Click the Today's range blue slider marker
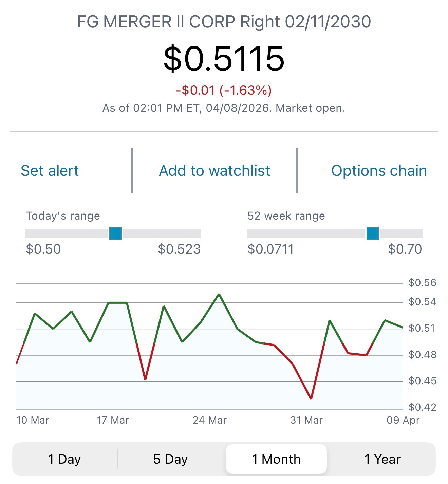This screenshot has width=448, height=484. (115, 234)
